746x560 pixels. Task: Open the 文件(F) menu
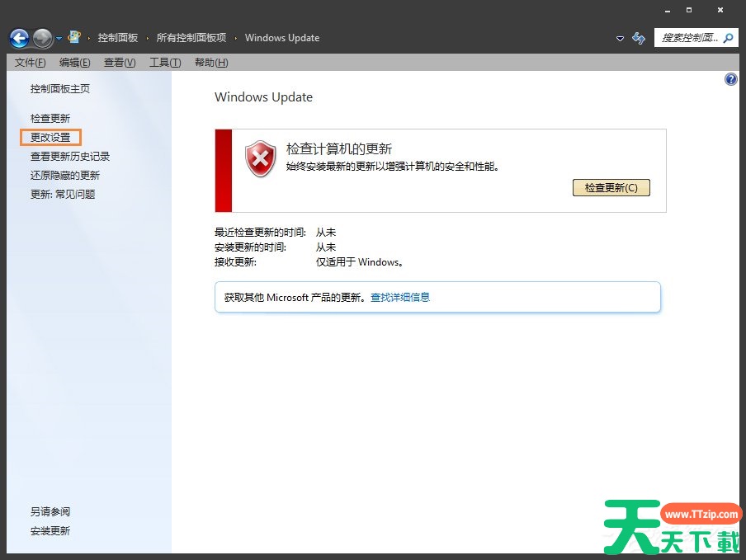click(x=30, y=63)
